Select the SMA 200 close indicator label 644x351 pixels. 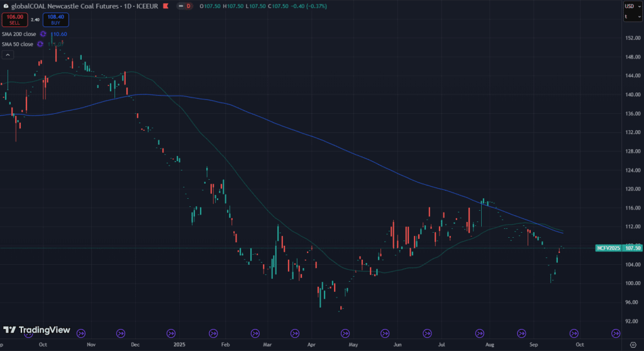click(x=19, y=34)
